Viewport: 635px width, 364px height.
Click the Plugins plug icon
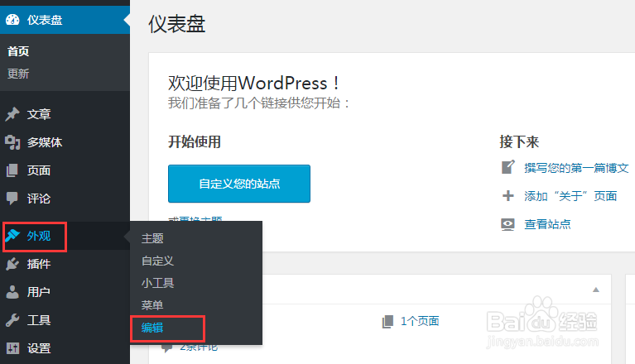[12, 264]
